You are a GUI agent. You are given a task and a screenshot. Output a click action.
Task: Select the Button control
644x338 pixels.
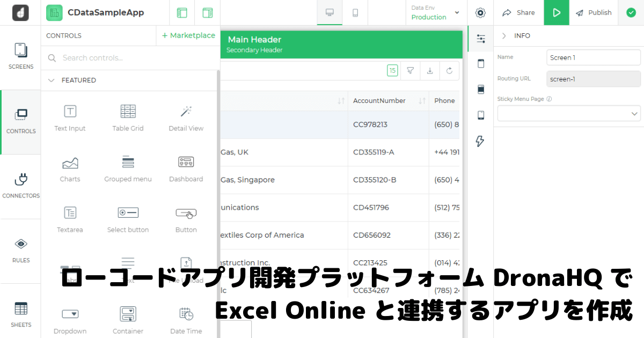click(186, 219)
